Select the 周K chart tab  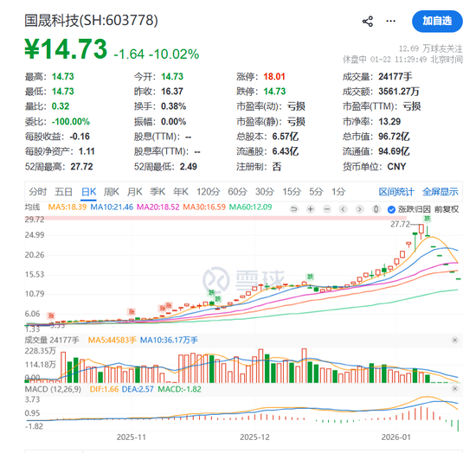112,192
